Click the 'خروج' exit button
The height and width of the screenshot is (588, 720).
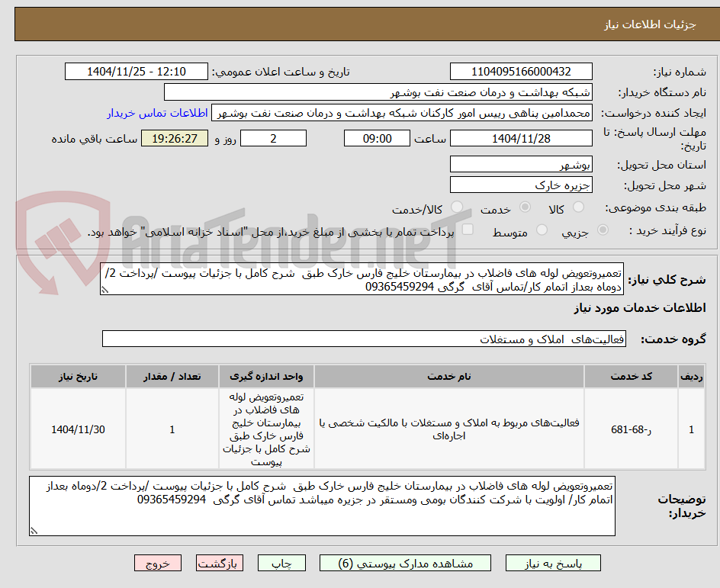click(157, 563)
